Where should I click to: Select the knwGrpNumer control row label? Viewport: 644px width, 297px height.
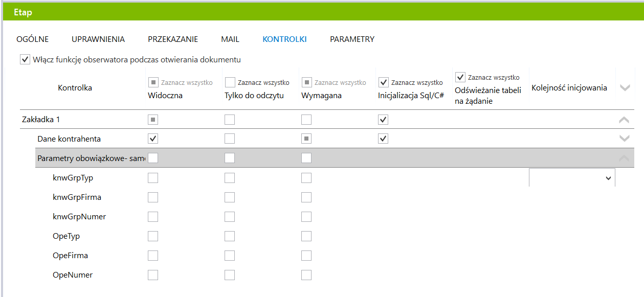pos(79,217)
